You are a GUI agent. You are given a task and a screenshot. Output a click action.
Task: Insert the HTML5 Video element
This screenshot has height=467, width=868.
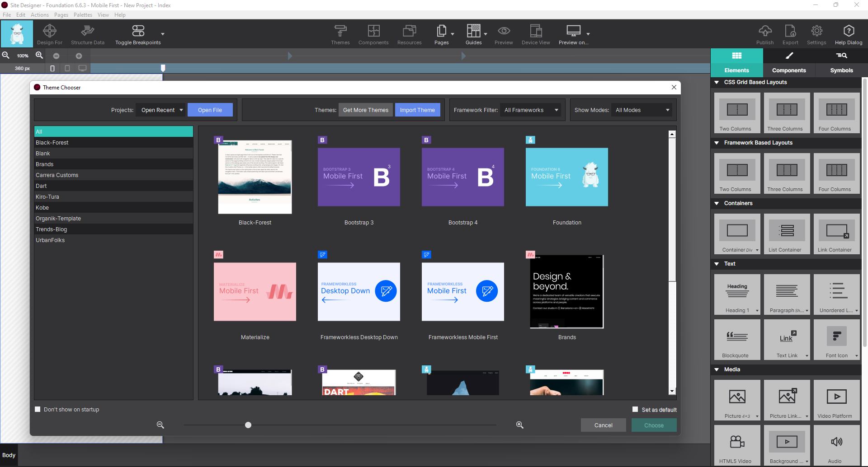point(737,445)
